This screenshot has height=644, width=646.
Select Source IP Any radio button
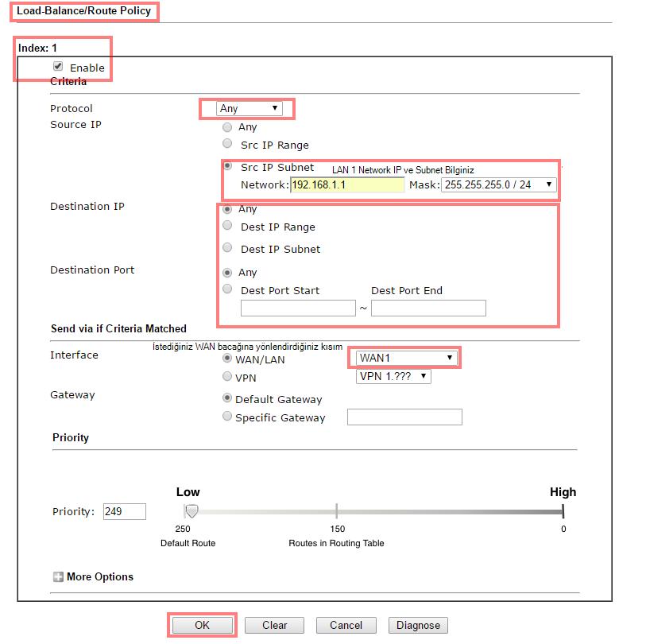pyautogui.click(x=228, y=127)
